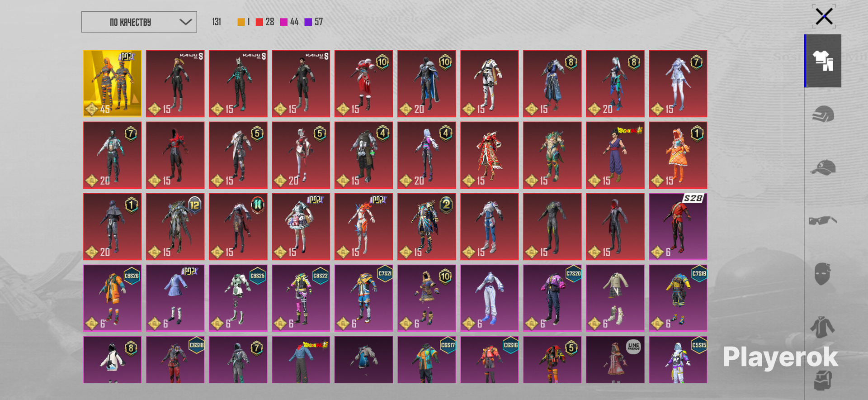Image resolution: width=868 pixels, height=400 pixels.
Task: Select the outfits category in sidebar
Action: pos(823,61)
